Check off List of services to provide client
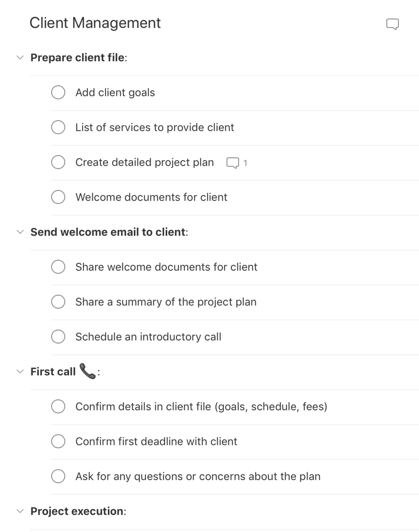Image resolution: width=419 pixels, height=532 pixels. (58, 127)
